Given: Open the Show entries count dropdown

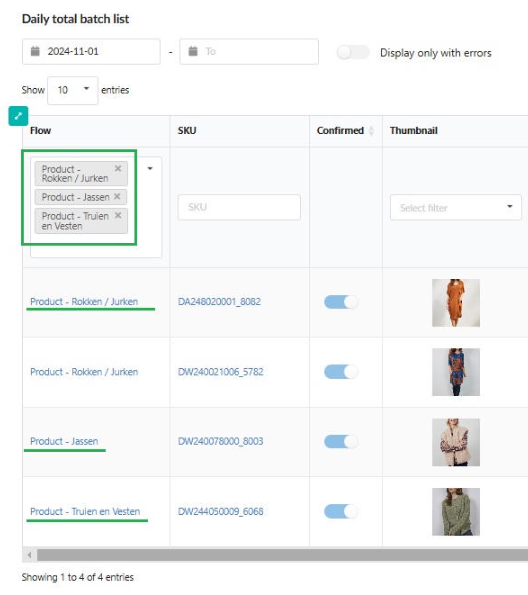Looking at the screenshot, I should pos(73,90).
